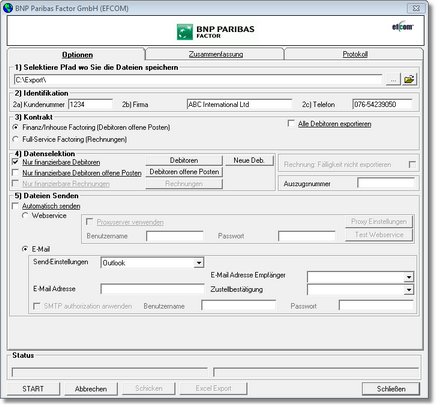Toggle Nur finanzierbare Rechnungen checkbox
The height and width of the screenshot is (406, 436).
pos(15,183)
